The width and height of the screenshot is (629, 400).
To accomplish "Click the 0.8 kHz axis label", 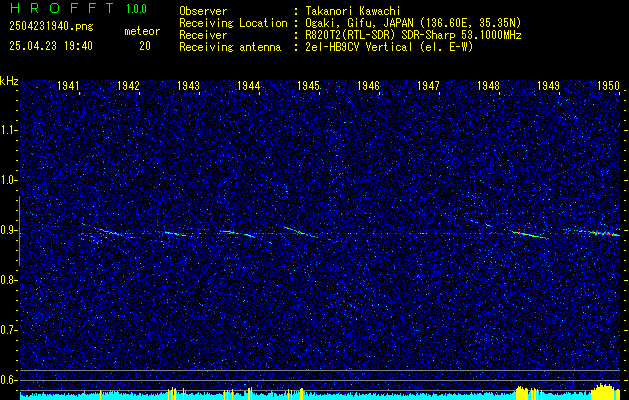I will (x=8, y=280).
